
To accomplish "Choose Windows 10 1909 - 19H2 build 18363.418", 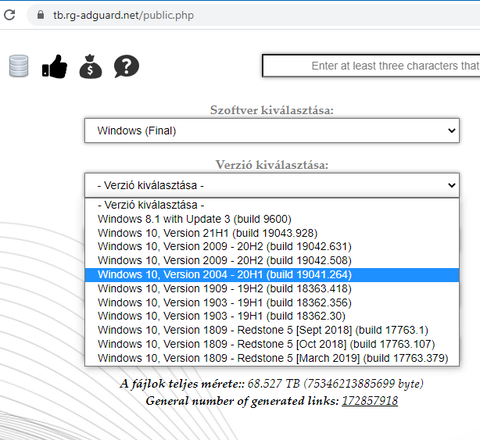I will (272, 289).
